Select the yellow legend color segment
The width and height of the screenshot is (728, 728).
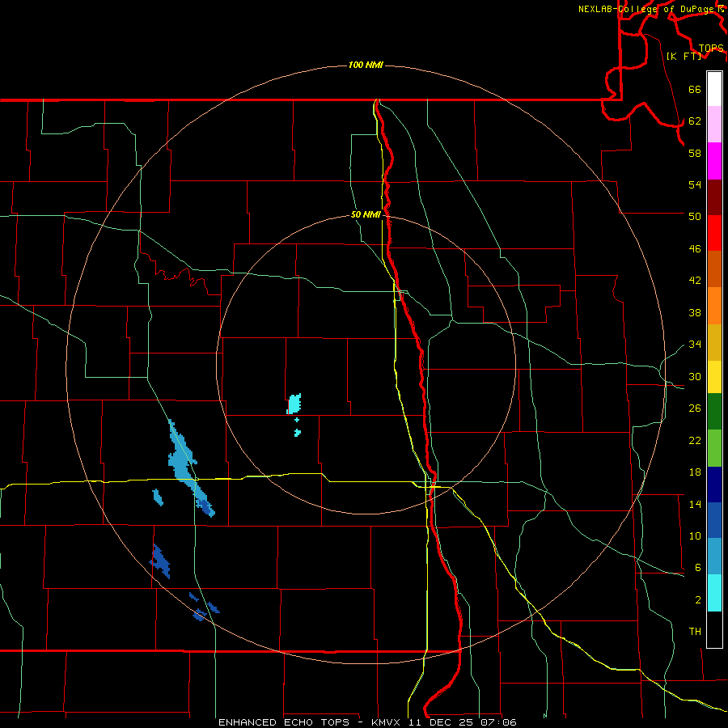click(x=714, y=377)
